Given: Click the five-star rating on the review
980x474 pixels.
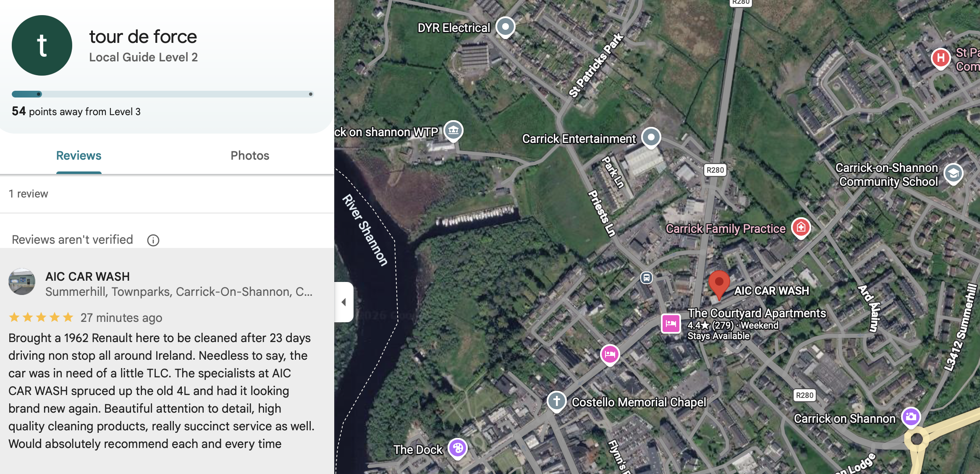Looking at the screenshot, I should point(41,317).
